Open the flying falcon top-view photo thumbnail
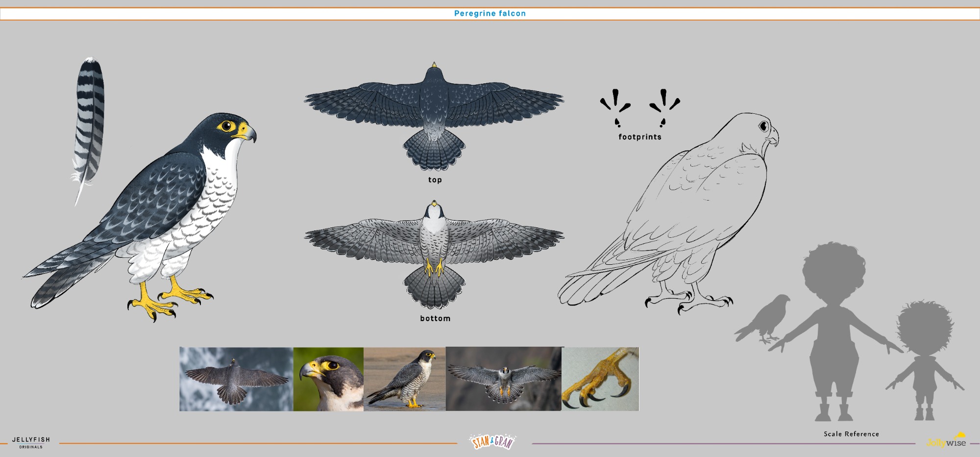 coord(236,379)
